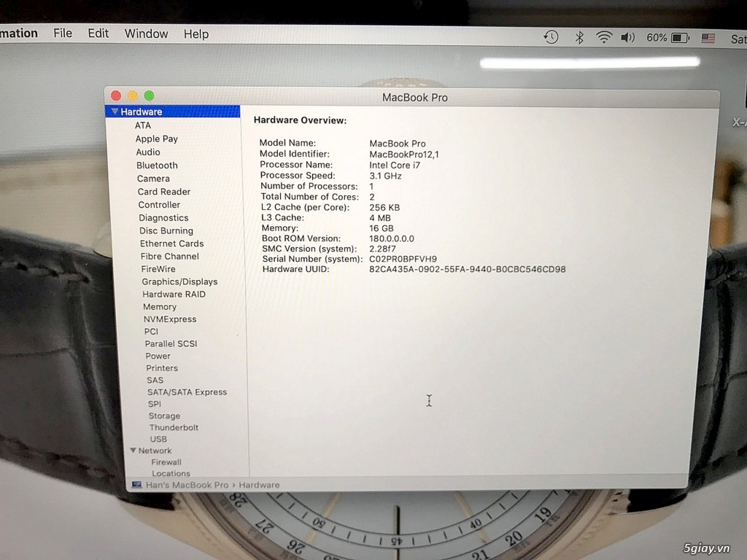Image resolution: width=747 pixels, height=560 pixels.
Task: Collapse the Hardware disclosure triangle
Action: pyautogui.click(x=115, y=112)
